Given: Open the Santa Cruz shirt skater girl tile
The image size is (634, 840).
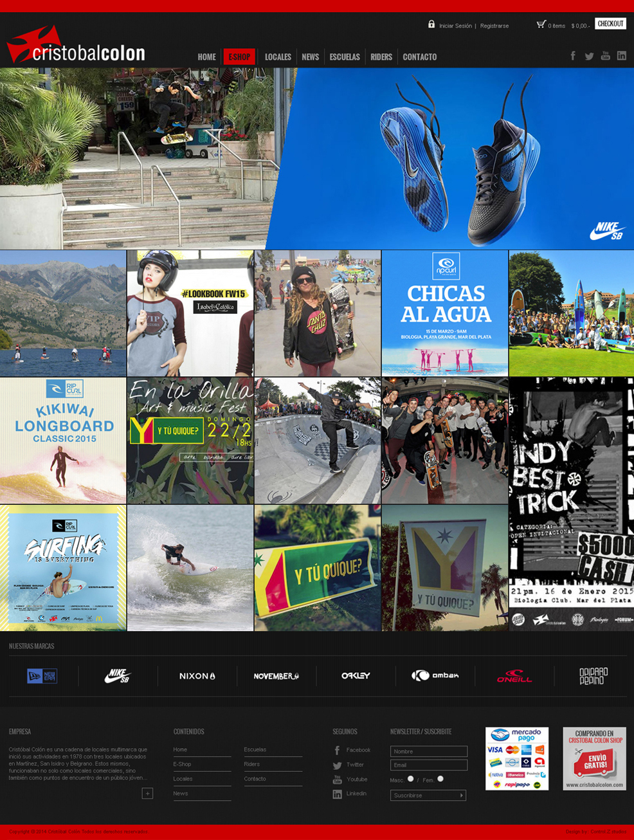Looking at the screenshot, I should (x=318, y=313).
